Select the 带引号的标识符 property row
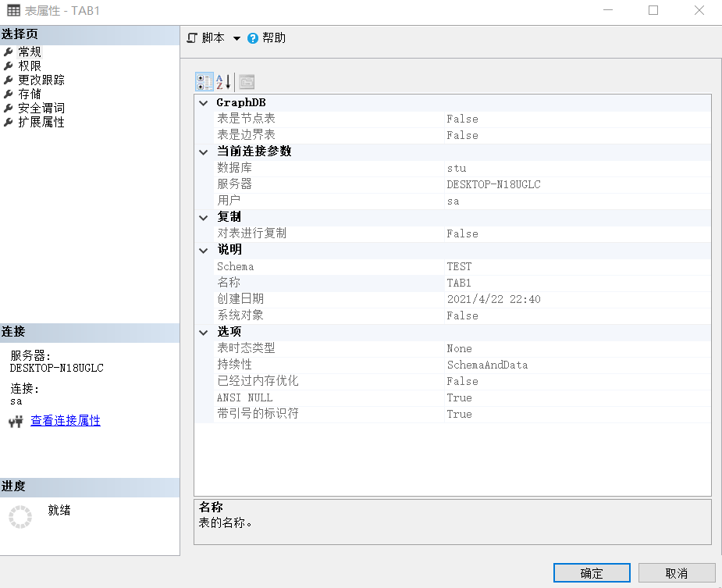This screenshot has width=722, height=588. tap(462, 414)
